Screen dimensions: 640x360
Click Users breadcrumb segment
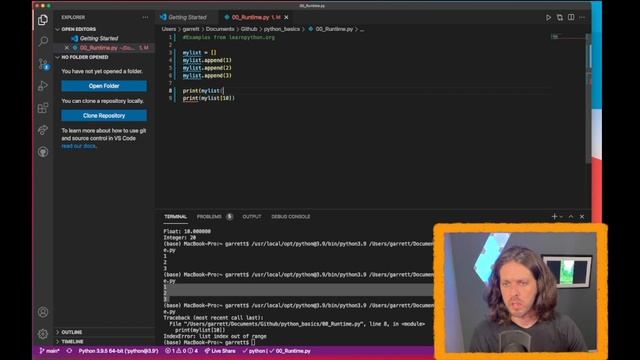coord(169,29)
